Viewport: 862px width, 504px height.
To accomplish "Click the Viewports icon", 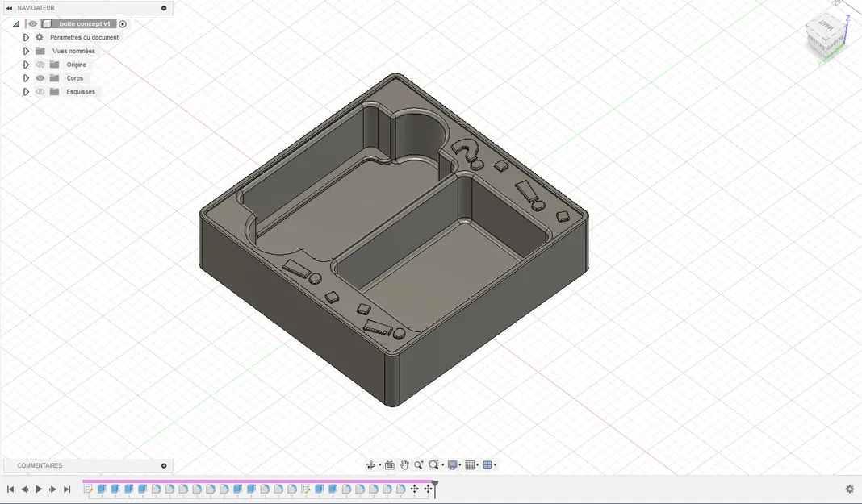I will (x=487, y=465).
